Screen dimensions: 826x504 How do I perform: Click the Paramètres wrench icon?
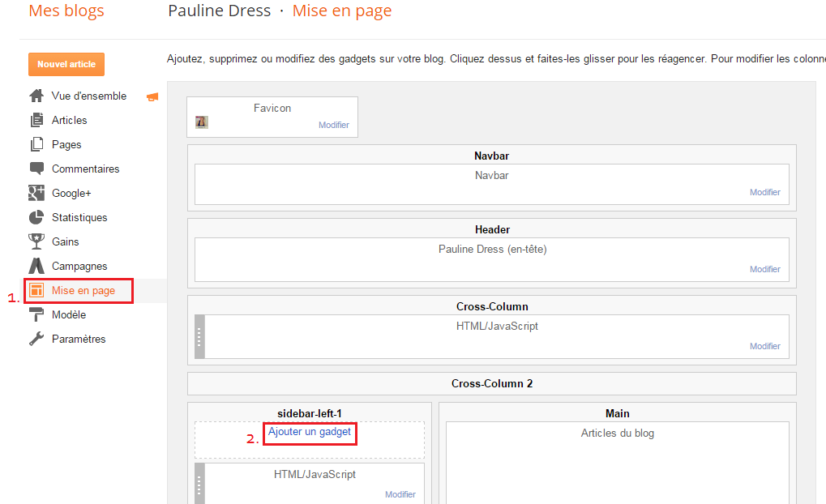pyautogui.click(x=36, y=339)
